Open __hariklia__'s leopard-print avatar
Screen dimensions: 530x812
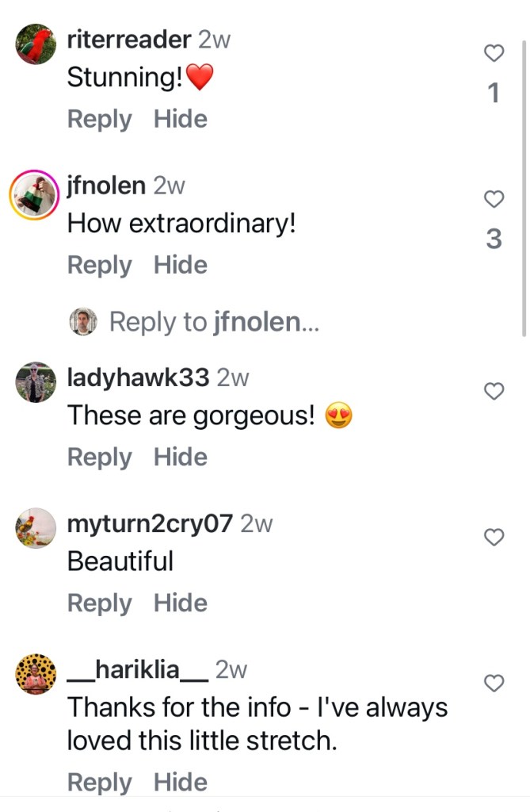pyautogui.click(x=36, y=674)
